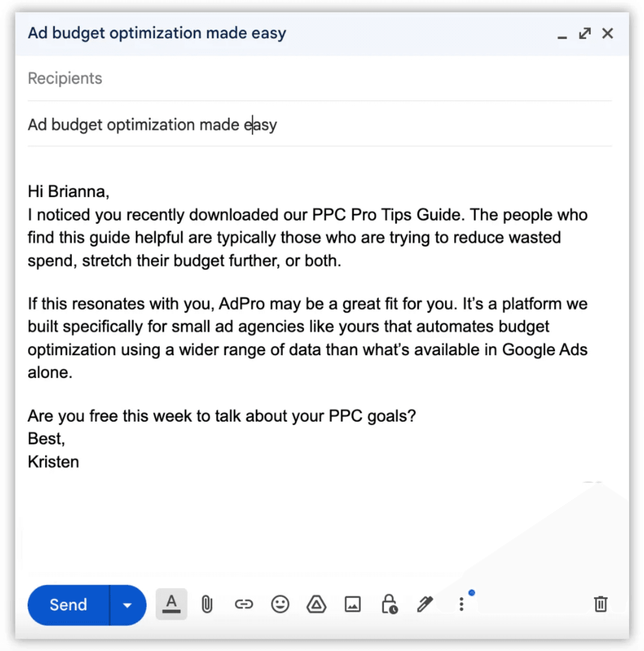Discard the draft with the trash icon

coord(600,604)
